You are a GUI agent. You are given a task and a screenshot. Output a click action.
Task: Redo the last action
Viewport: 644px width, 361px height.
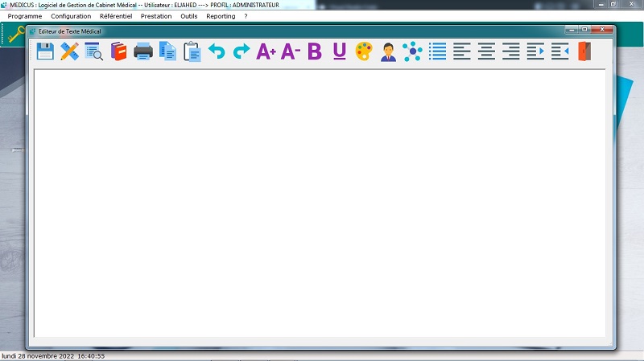pos(241,51)
